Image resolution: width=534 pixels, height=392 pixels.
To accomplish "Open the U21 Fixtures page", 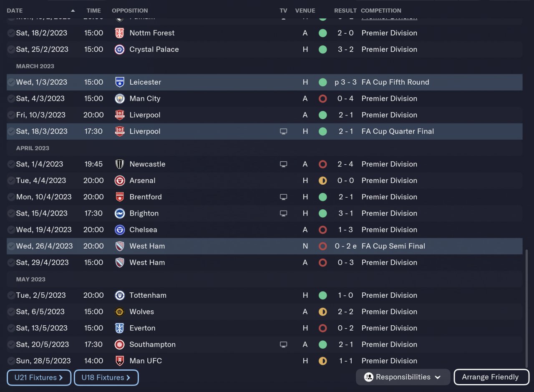I will [39, 378].
